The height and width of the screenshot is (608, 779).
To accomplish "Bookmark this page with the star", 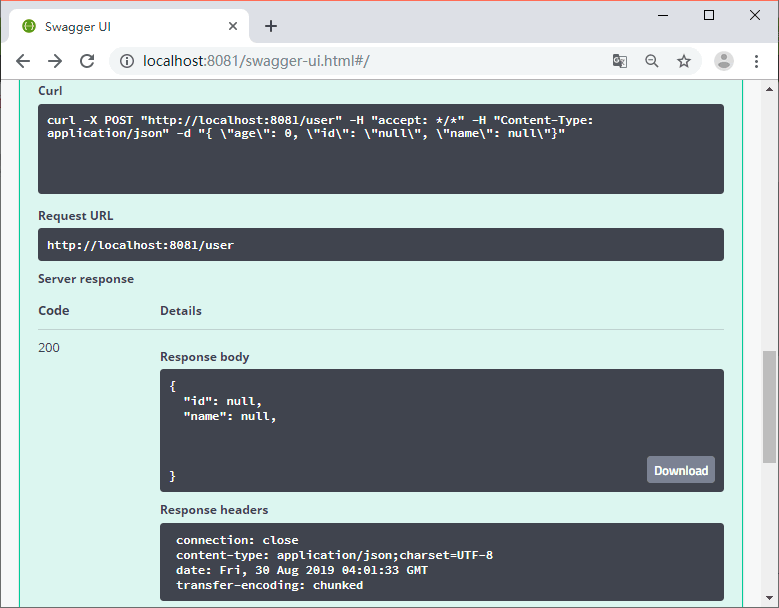I will (684, 61).
